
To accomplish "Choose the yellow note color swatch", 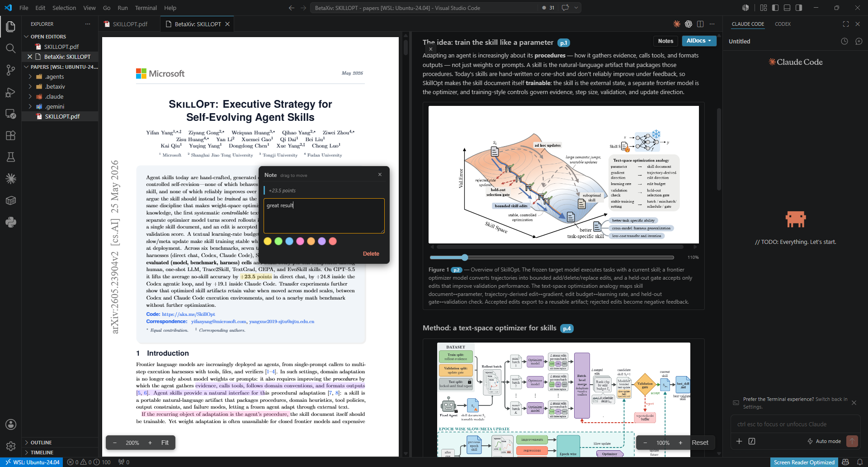I will click(268, 241).
